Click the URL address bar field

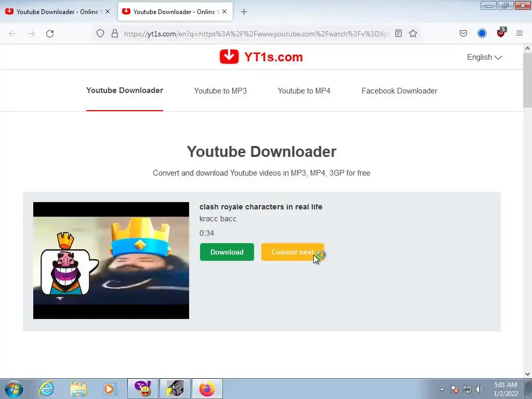(x=256, y=34)
